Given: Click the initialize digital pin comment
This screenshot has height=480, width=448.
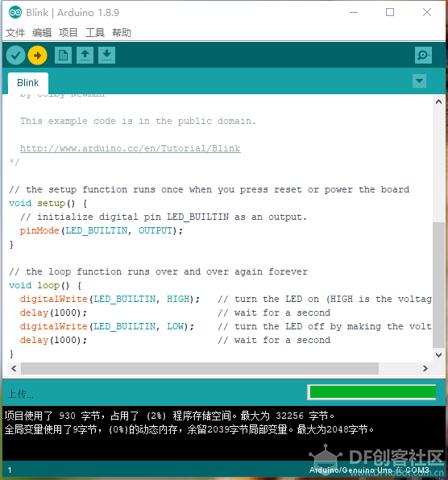Looking at the screenshot, I should [164, 217].
